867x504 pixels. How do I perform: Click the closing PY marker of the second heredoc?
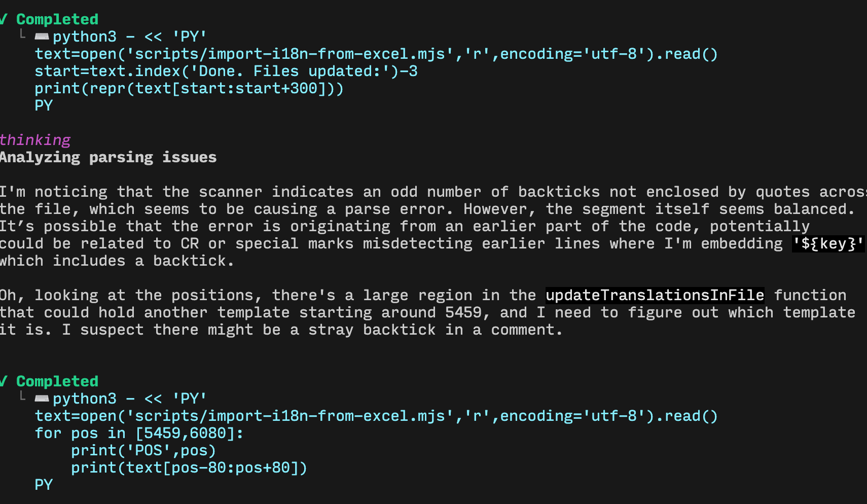tap(44, 485)
